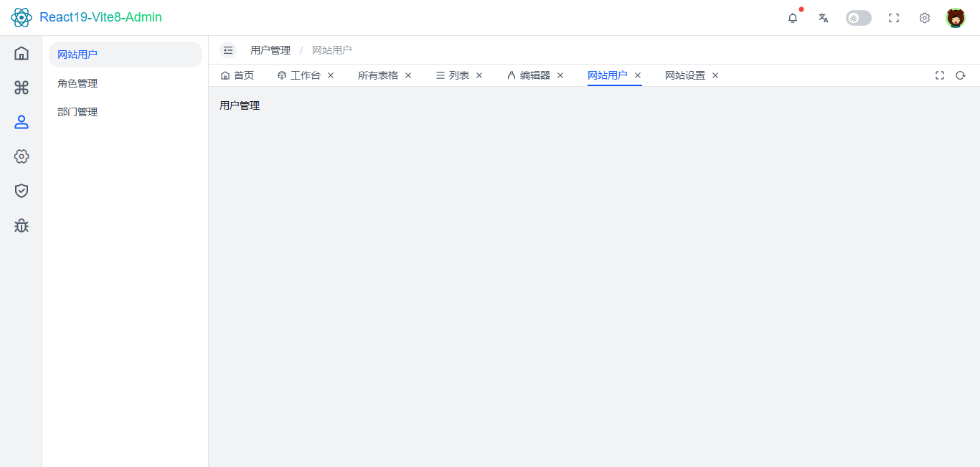This screenshot has width=980, height=467.
Task: Select the active 网站用户 tab
Action: [x=608, y=75]
